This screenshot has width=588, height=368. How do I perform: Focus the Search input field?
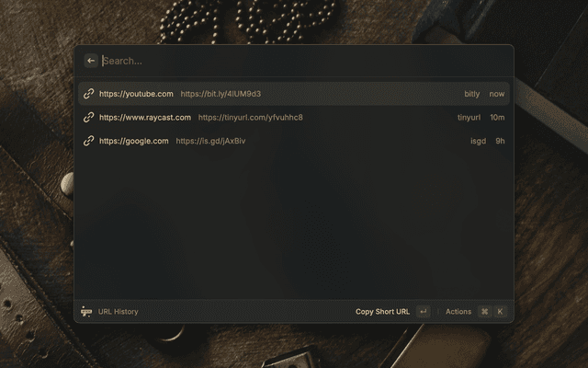304,61
